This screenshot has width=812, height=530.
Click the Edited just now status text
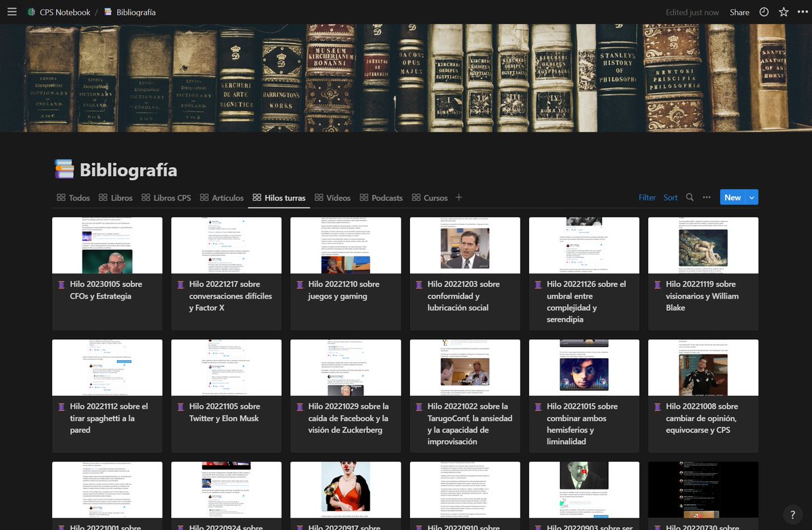point(692,12)
